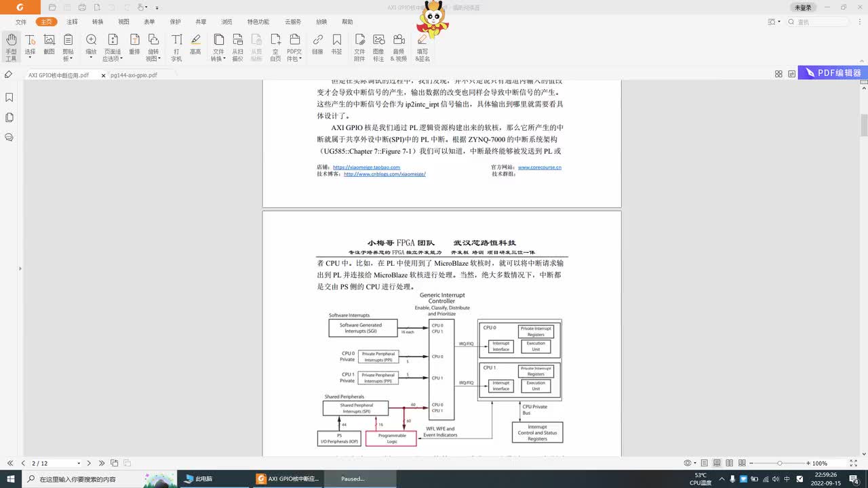Click Audio & Video (音频&视频)
This screenshot has height=488, width=868.
398,47
